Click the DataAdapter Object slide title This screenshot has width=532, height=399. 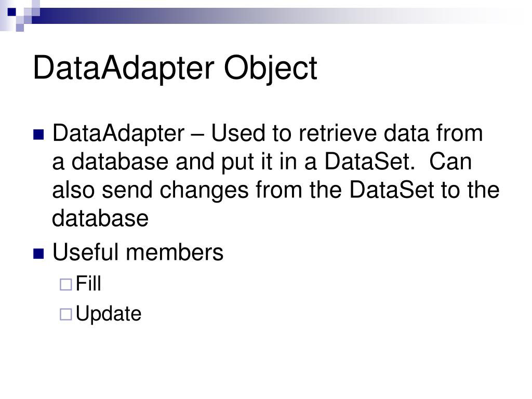[x=175, y=68]
